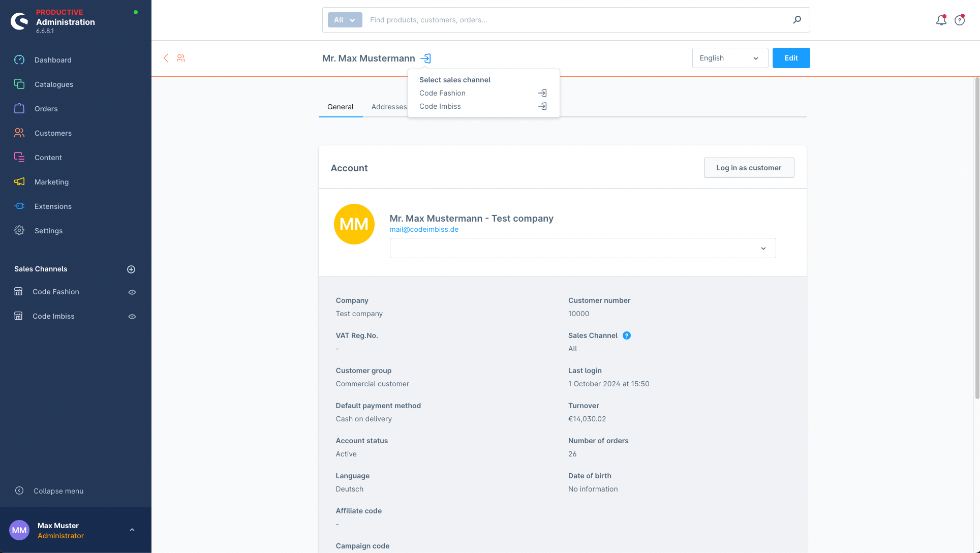Expand the Max Muster user menu chevron
Image resolution: width=980 pixels, height=553 pixels.
tap(132, 530)
